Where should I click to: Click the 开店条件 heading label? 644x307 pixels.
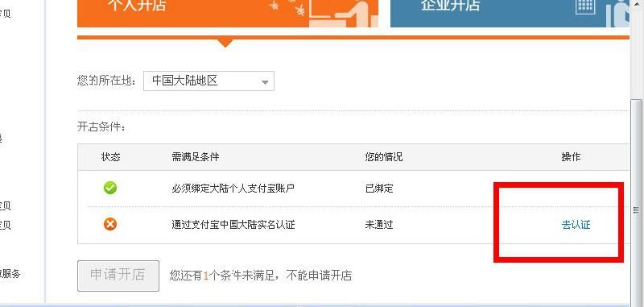point(101,127)
